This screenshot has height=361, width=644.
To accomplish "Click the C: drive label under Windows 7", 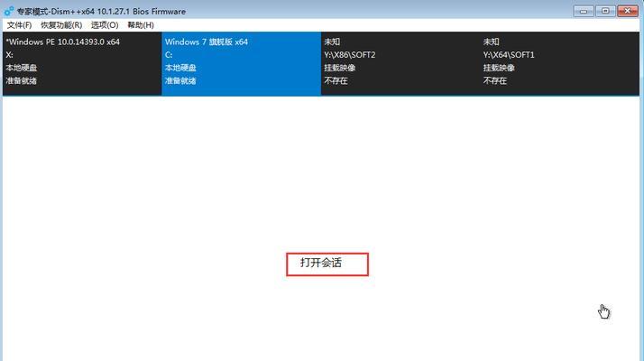I will click(169, 55).
